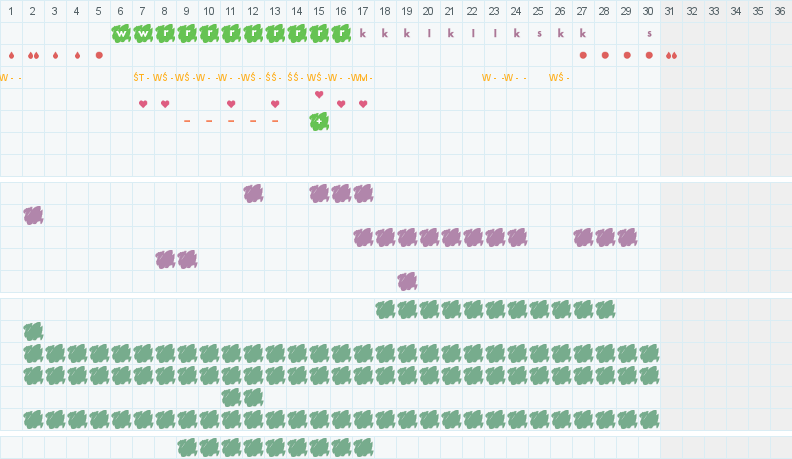Screen dimensions: 792x459
Task: Click the double blood drop on day 2
Action: click(33, 55)
